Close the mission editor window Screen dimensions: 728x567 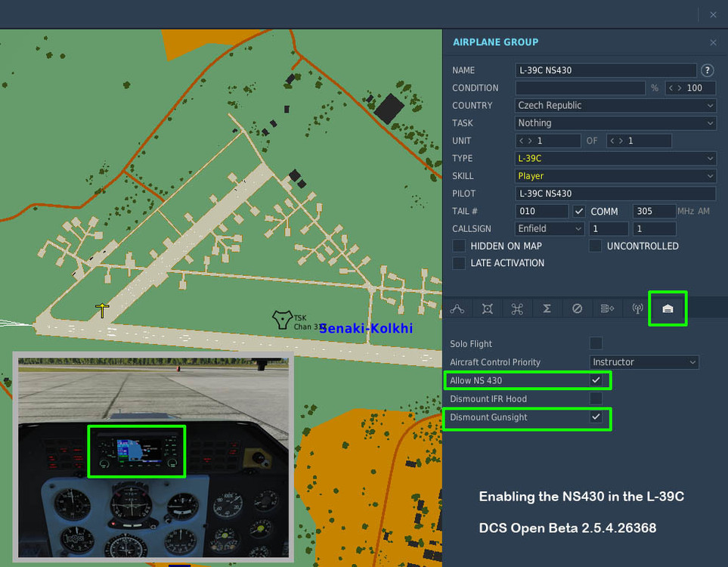pyautogui.click(x=713, y=15)
